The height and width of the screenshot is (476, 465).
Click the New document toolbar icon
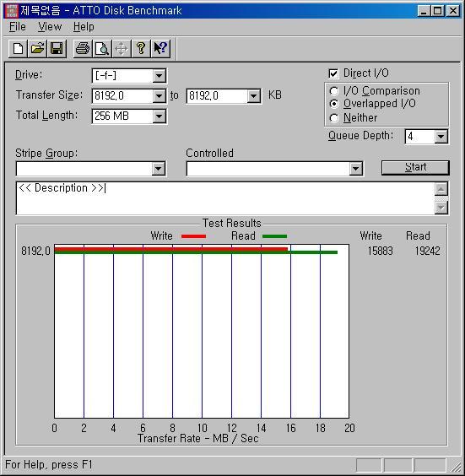[x=19, y=48]
